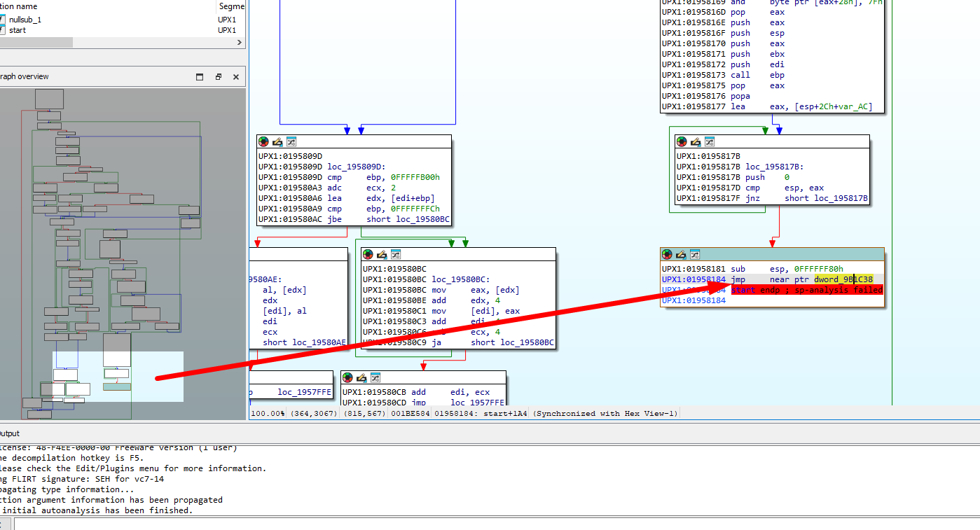Click the highlighted viewport in the graph overview
The height and width of the screenshot is (530, 980).
coord(118,377)
